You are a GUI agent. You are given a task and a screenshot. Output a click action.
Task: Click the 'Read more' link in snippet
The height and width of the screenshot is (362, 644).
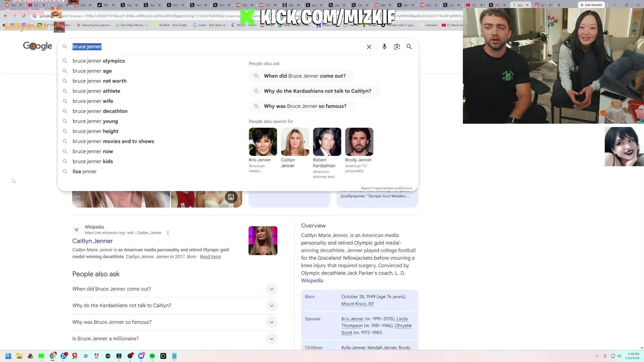[210, 257]
